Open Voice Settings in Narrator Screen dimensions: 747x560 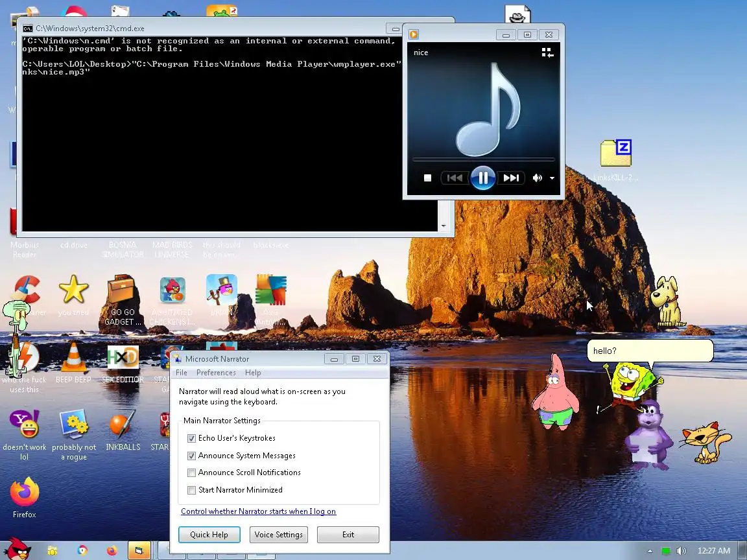point(279,534)
